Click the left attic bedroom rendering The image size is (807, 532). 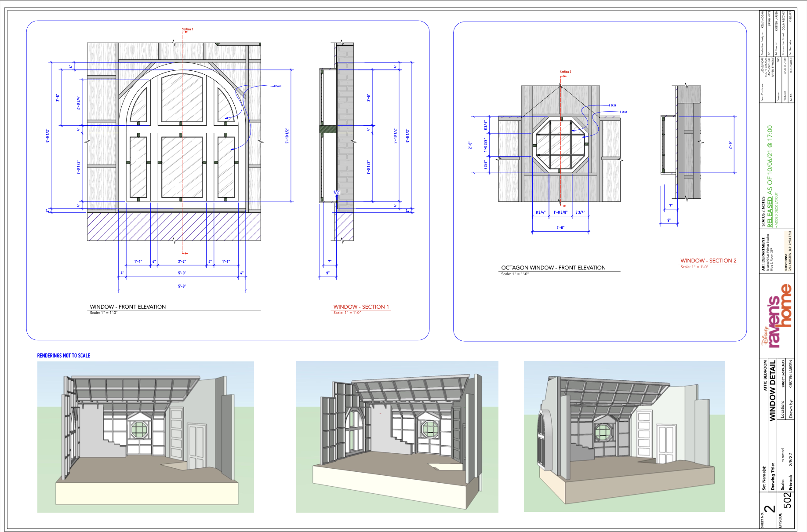(x=145, y=437)
